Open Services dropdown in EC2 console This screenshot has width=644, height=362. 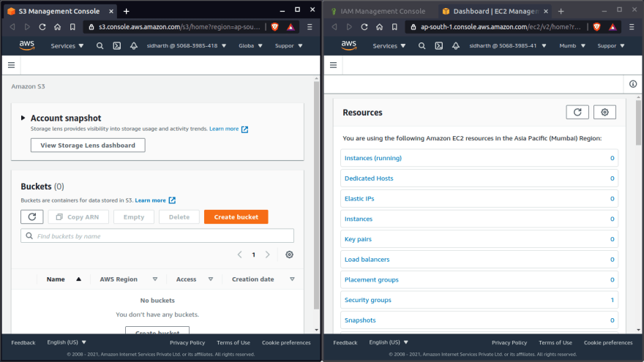(389, 46)
